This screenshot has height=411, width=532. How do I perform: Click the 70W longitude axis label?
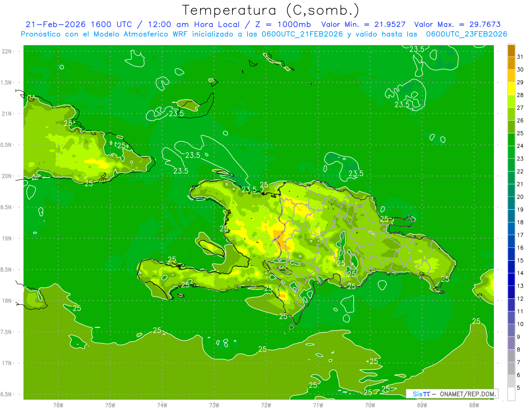coord(370,405)
